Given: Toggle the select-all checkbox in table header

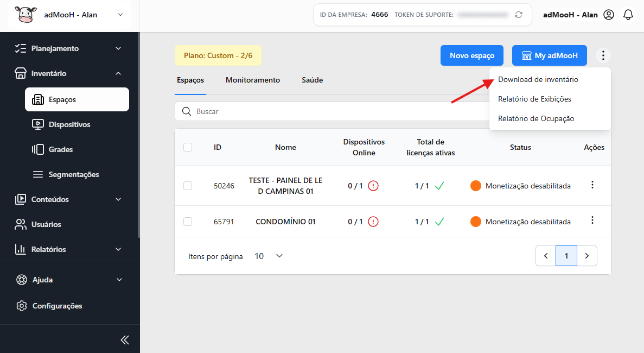Looking at the screenshot, I should click(188, 147).
